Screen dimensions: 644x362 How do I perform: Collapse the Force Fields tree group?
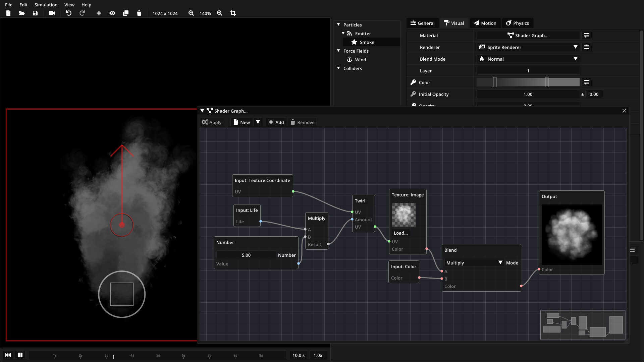tap(338, 51)
